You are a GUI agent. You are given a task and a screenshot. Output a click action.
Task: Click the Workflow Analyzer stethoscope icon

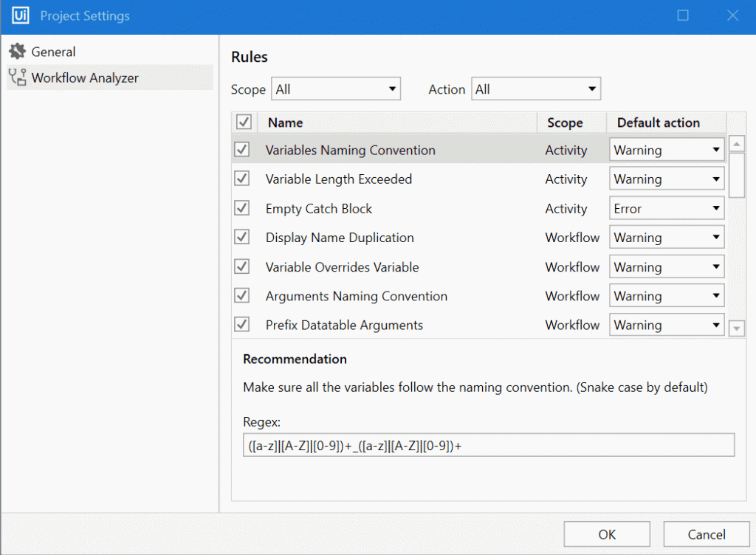[x=18, y=77]
